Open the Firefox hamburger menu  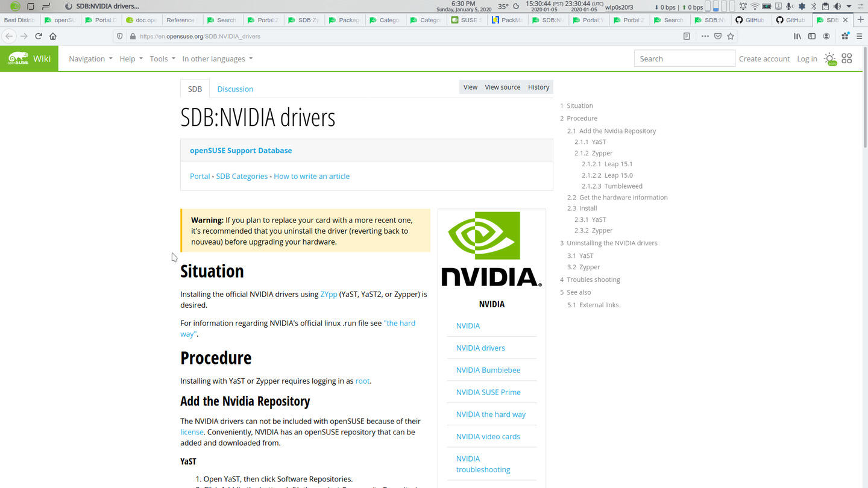tap(859, 36)
